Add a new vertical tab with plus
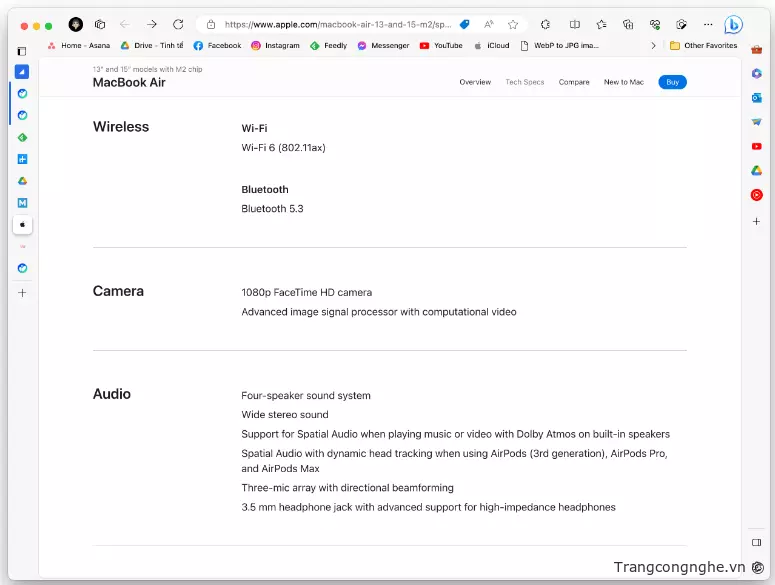Image resolution: width=775 pixels, height=585 pixels. tap(22, 293)
